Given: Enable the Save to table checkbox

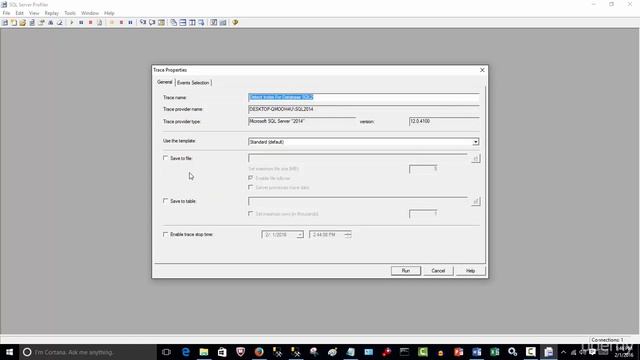Looking at the screenshot, I should [x=165, y=201].
